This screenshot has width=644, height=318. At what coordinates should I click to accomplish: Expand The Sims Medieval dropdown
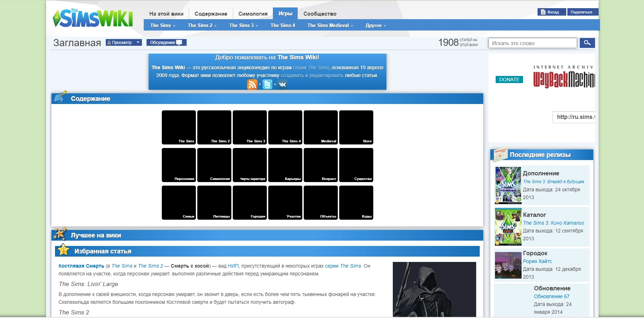pos(330,25)
